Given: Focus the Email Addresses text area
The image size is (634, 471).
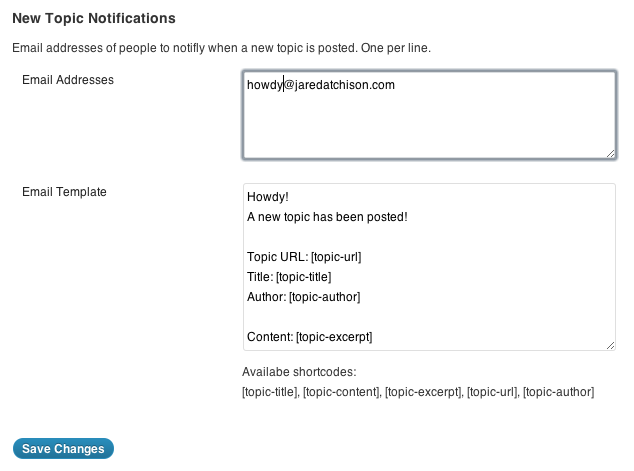Looking at the screenshot, I should 428,125.
